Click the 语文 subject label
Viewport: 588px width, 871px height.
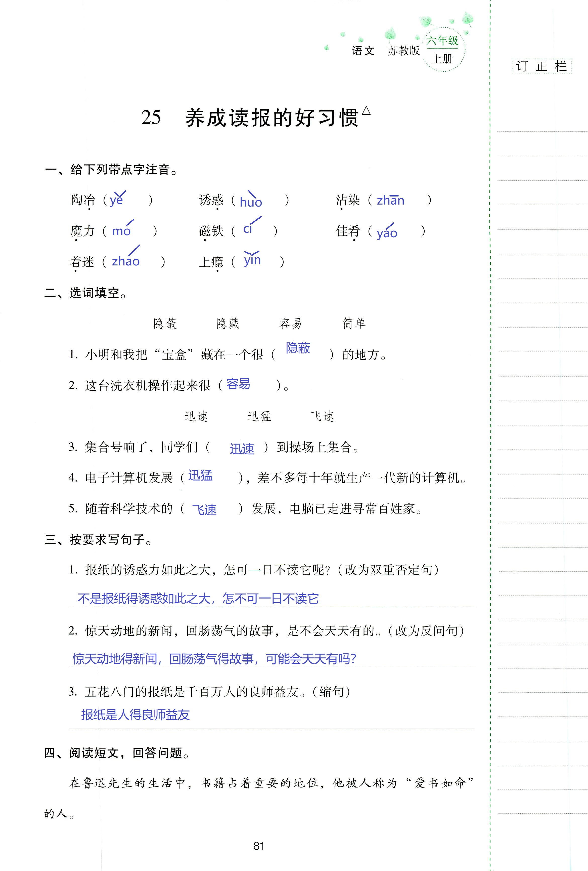(363, 51)
